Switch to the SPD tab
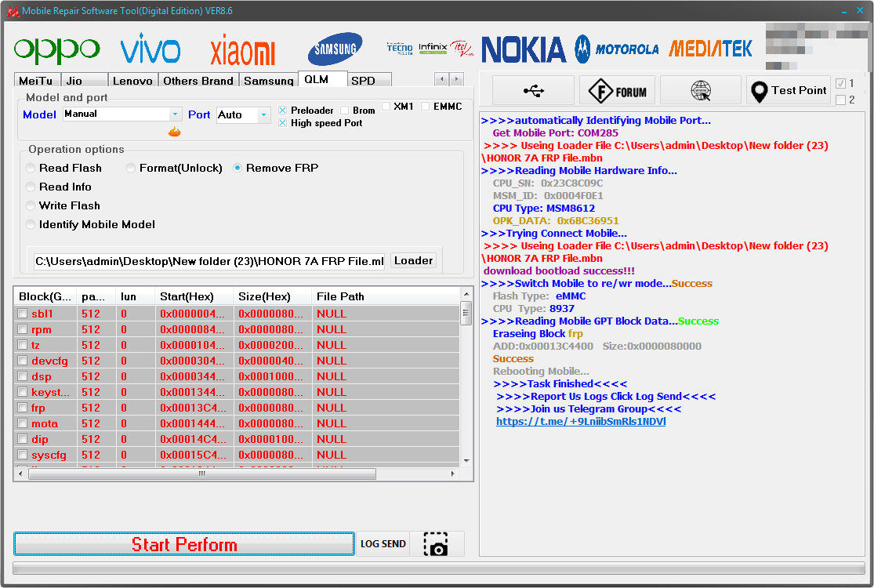This screenshot has width=874, height=588. (369, 80)
